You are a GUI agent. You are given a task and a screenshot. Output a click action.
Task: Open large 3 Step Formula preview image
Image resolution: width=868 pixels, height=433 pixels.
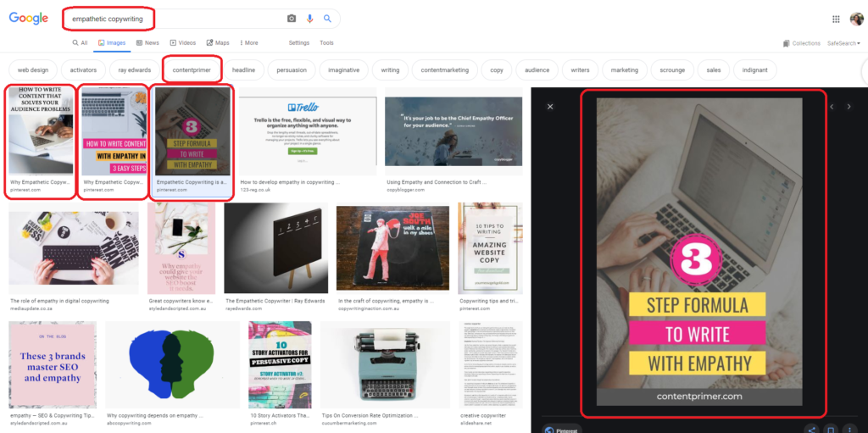(699, 252)
